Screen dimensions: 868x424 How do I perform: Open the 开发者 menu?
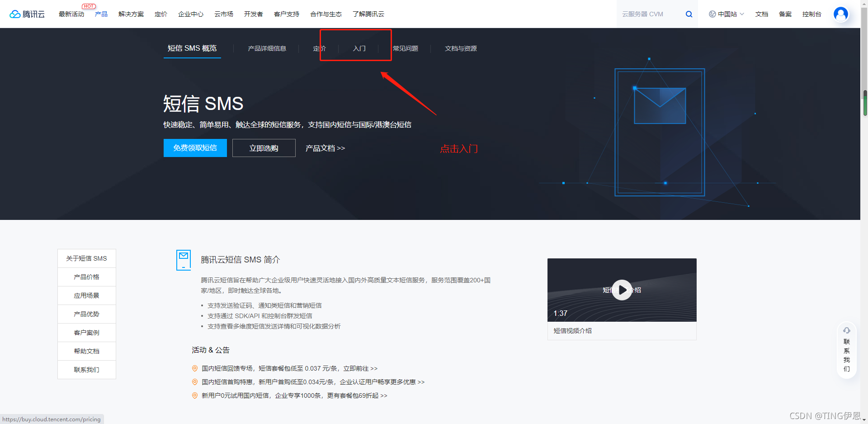coord(254,14)
